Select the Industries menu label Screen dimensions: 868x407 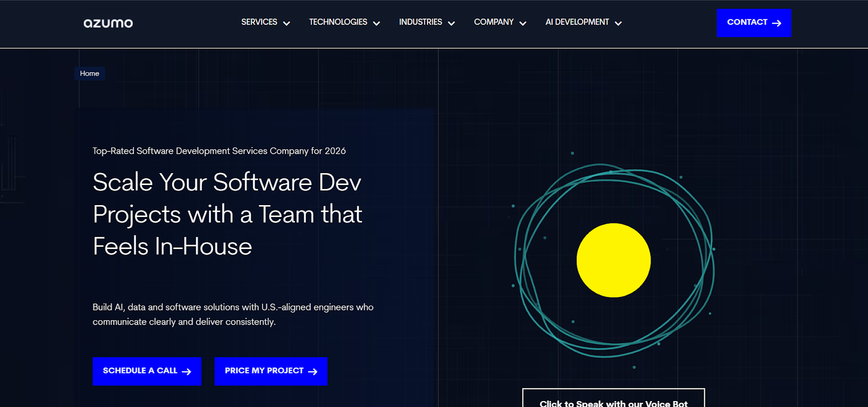[420, 22]
